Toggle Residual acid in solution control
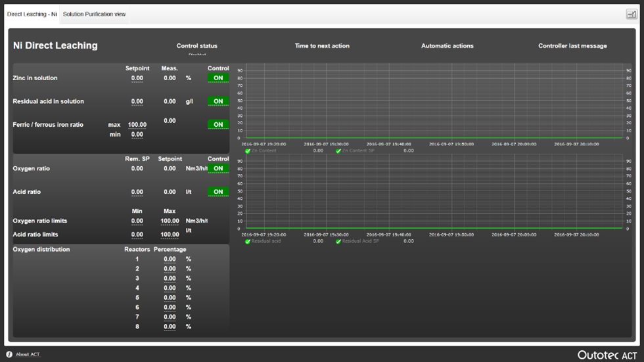The height and width of the screenshot is (362, 644). click(218, 102)
